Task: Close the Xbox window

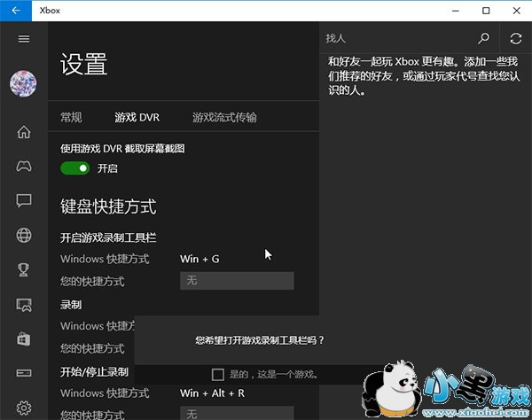Action: (x=516, y=11)
